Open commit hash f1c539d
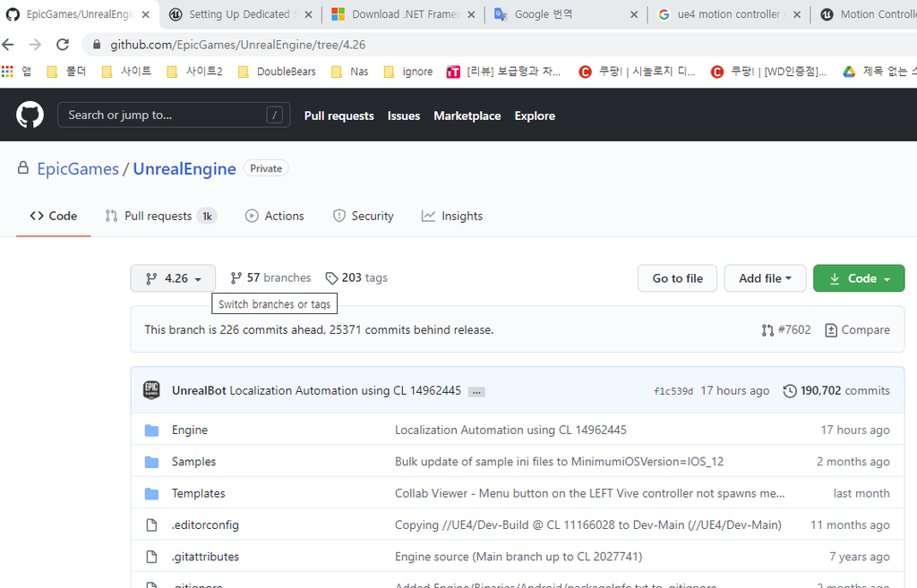Viewport: 917px width, 588px height. click(x=673, y=391)
